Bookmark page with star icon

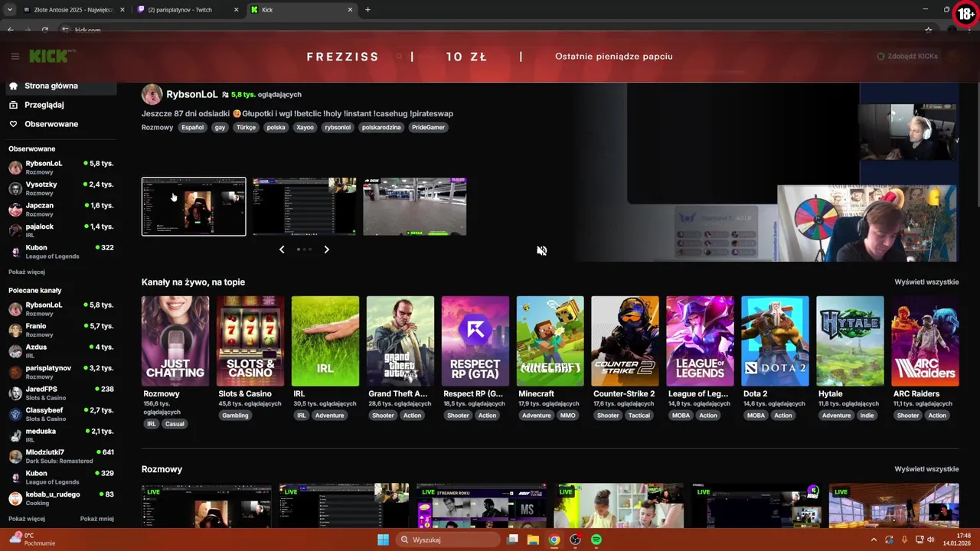pos(929,30)
